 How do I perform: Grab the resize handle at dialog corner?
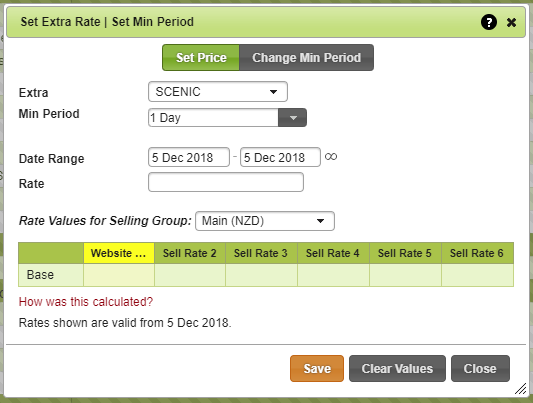(x=520, y=388)
